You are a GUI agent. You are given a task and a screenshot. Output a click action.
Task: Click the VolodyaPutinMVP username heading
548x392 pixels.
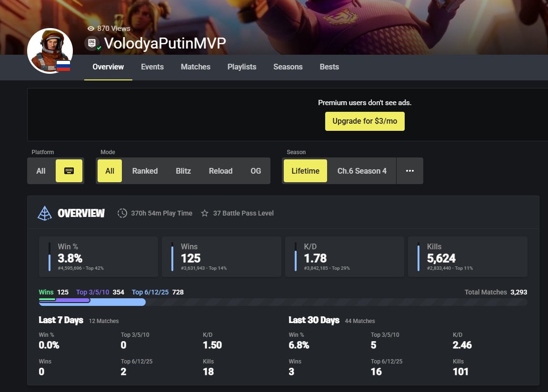pos(165,43)
